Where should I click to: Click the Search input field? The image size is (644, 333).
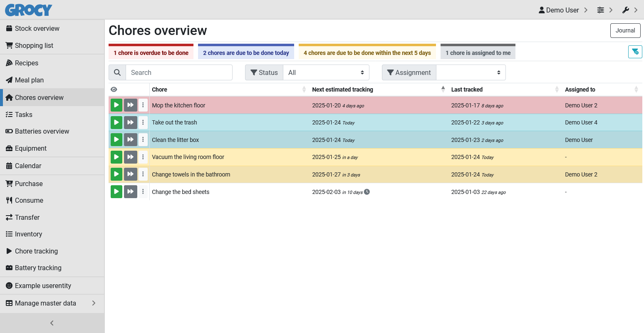179,72
